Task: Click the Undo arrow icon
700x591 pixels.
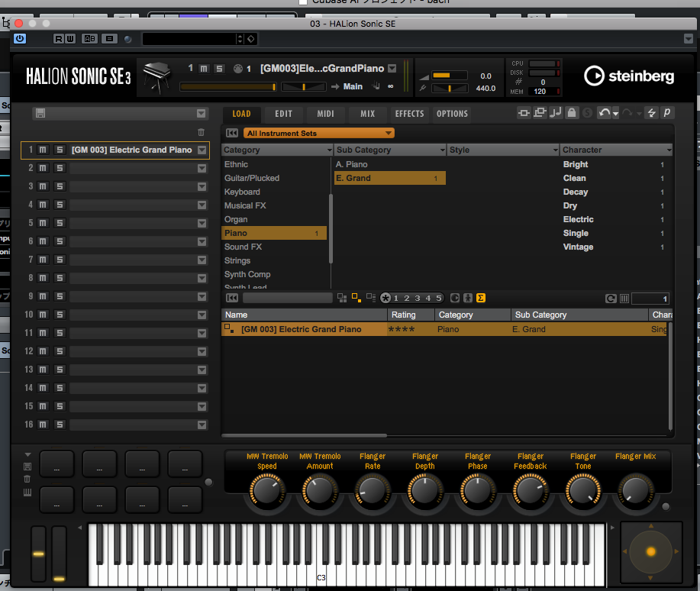Action: click(604, 113)
